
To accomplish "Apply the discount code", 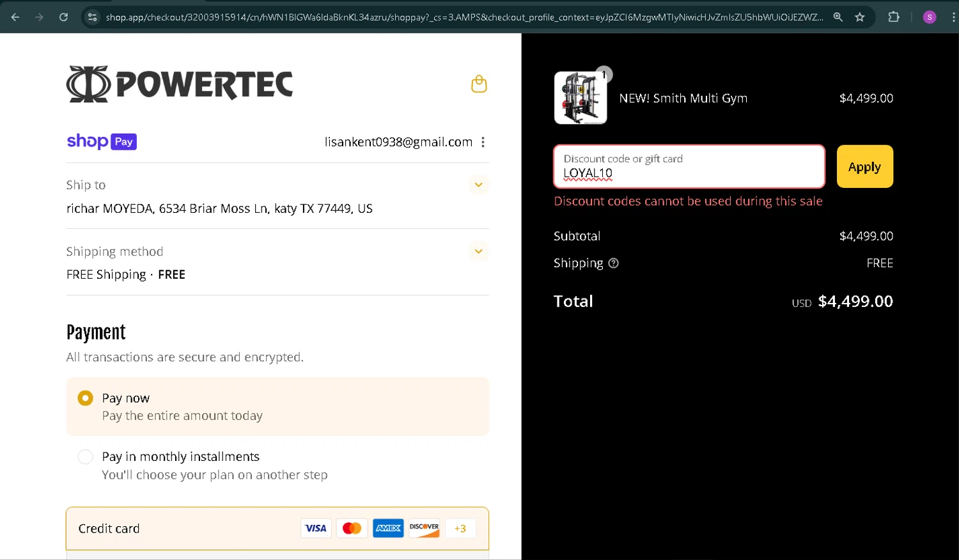I will pyautogui.click(x=864, y=166).
